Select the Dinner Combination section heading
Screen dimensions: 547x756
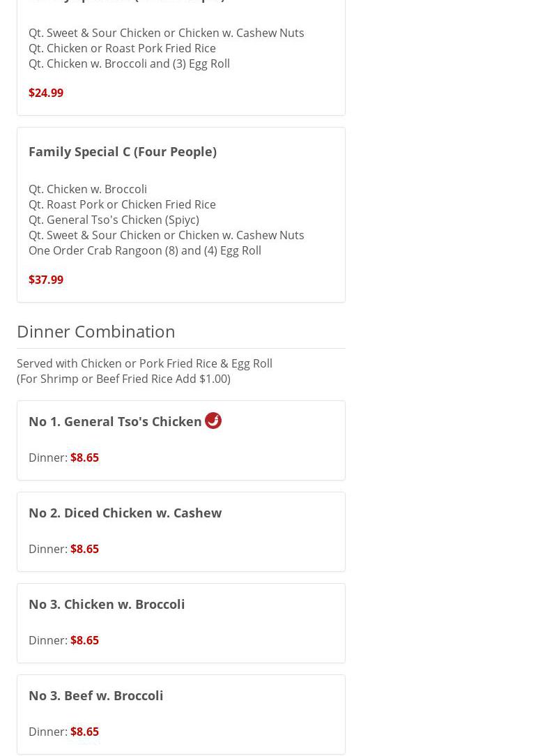(96, 331)
